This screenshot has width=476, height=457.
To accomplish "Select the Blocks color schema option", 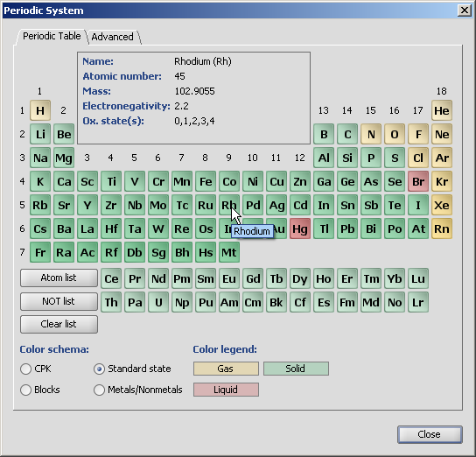I will pos(39,390).
